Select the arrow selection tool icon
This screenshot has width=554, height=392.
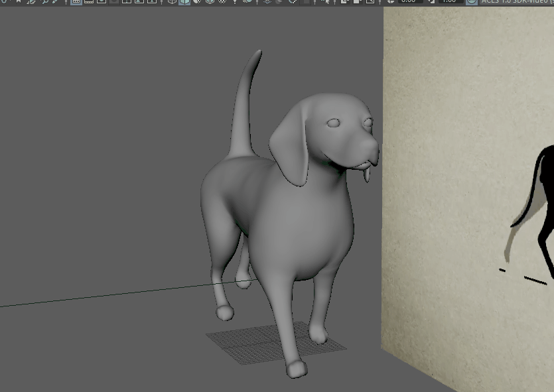coord(327,3)
